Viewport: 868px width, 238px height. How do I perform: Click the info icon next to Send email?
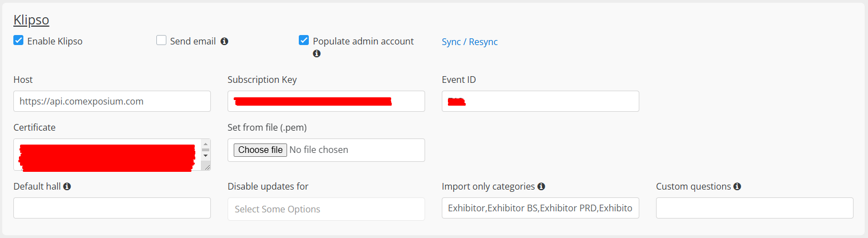(224, 41)
